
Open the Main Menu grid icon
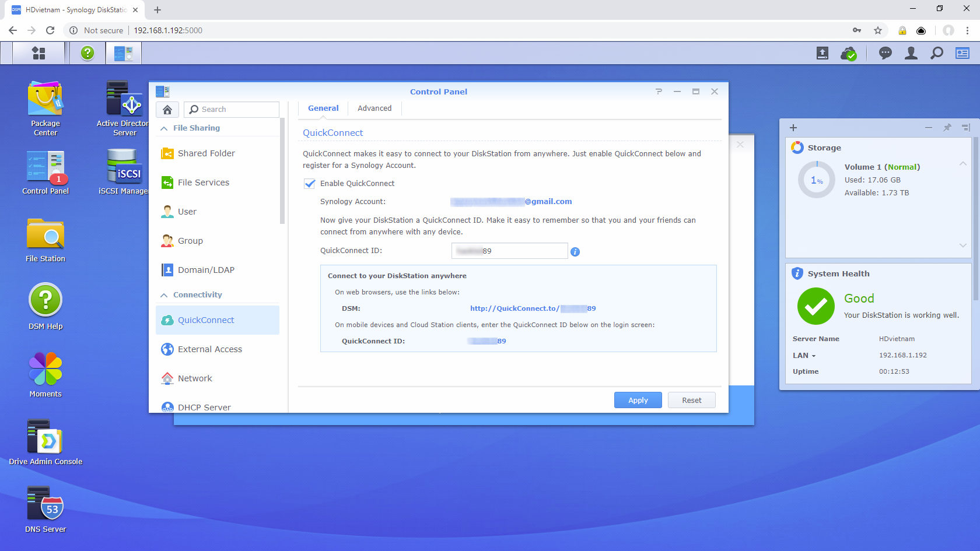[38, 53]
